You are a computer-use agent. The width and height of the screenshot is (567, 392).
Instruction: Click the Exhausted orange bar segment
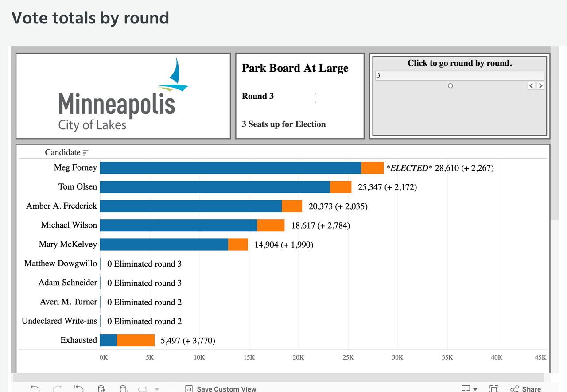136,340
